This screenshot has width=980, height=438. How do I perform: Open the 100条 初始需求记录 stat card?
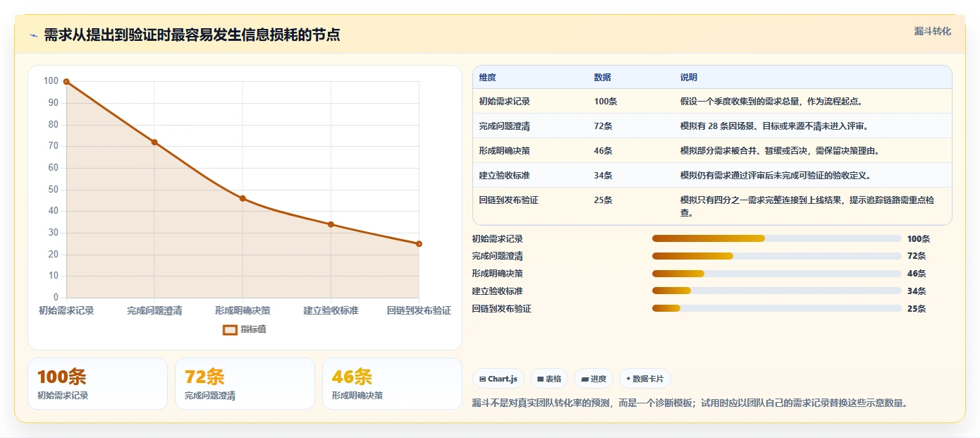tap(97, 384)
